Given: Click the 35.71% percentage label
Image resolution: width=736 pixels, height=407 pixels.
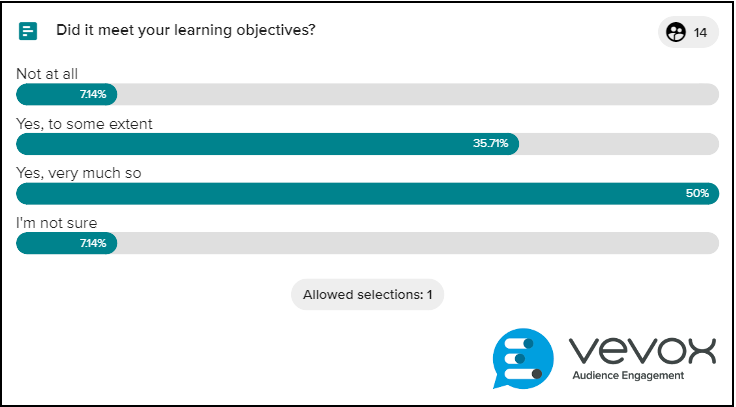Looking at the screenshot, I should [x=491, y=144].
